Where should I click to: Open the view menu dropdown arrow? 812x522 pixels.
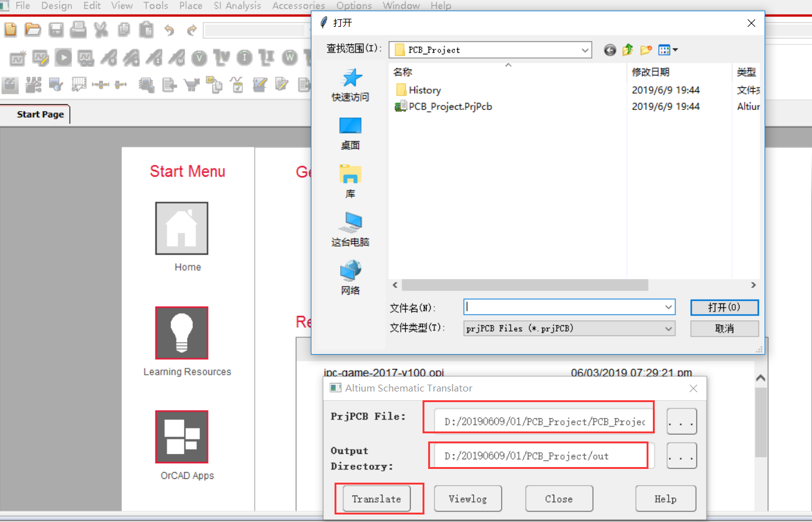[675, 50]
